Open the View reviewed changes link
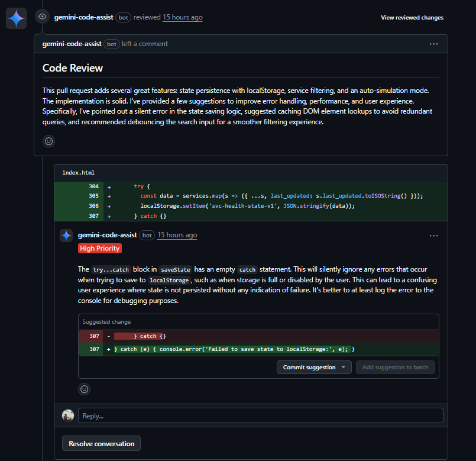Viewport: 476px width, 461px height. (x=412, y=18)
